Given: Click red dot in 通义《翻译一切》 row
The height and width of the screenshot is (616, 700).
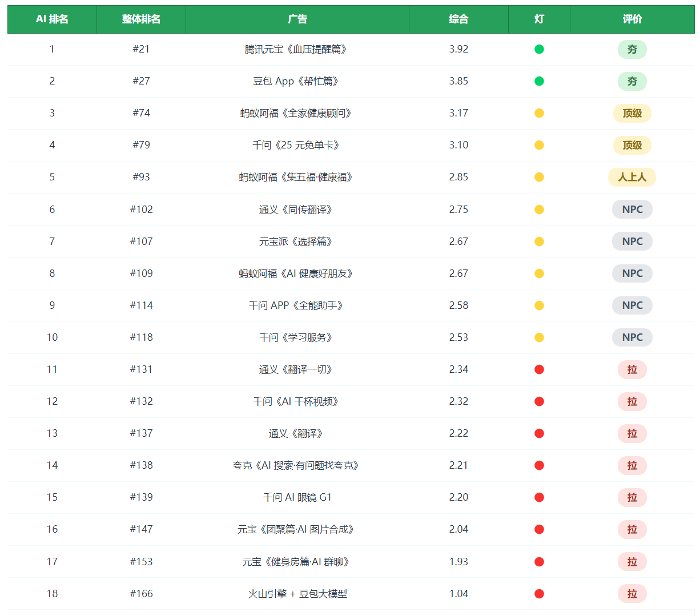Looking at the screenshot, I should [x=539, y=369].
